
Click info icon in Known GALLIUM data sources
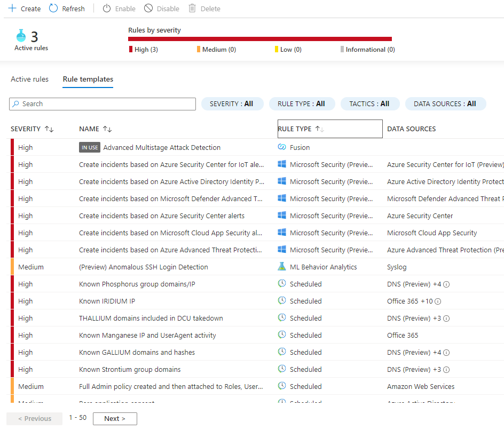[446, 353]
